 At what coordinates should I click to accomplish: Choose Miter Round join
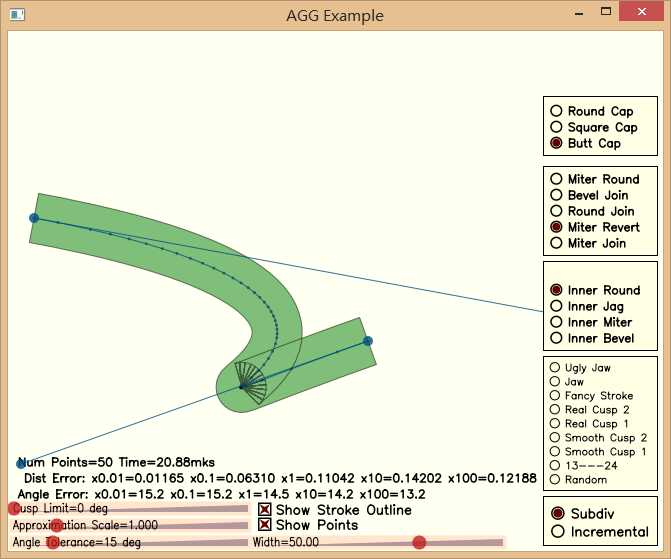(x=594, y=179)
